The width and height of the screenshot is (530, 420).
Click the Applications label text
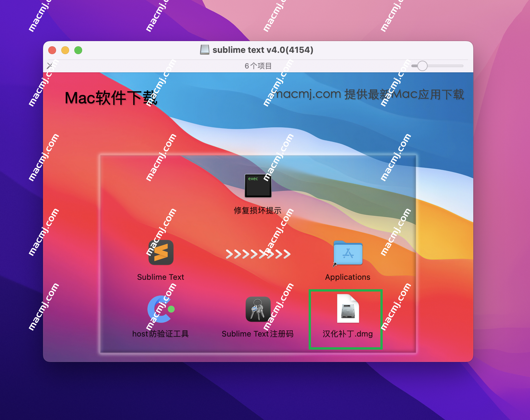tap(348, 277)
